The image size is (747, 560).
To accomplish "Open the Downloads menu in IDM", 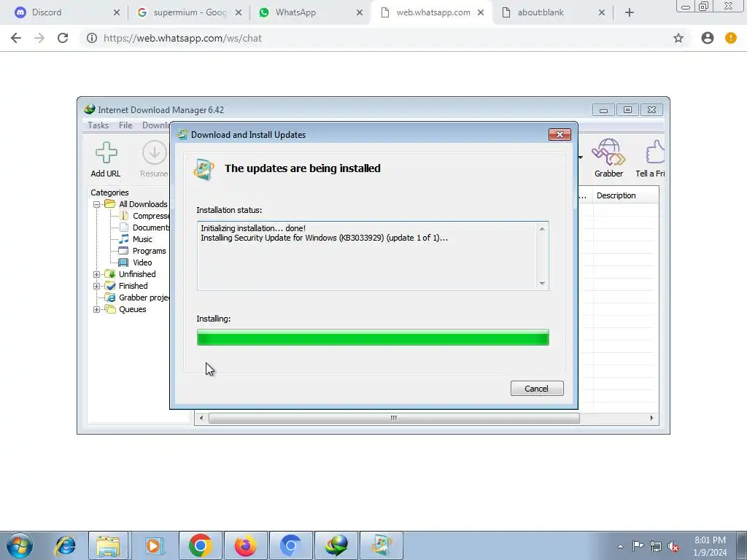I will coord(156,125).
